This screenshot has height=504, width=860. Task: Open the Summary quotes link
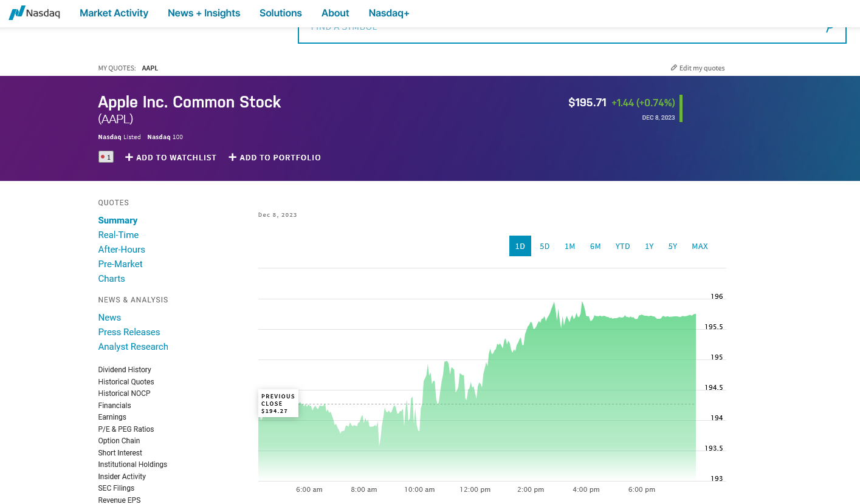(x=118, y=220)
